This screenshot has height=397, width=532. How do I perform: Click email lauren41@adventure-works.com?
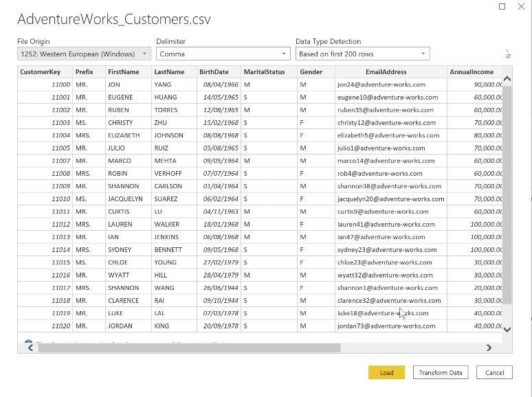click(x=391, y=225)
